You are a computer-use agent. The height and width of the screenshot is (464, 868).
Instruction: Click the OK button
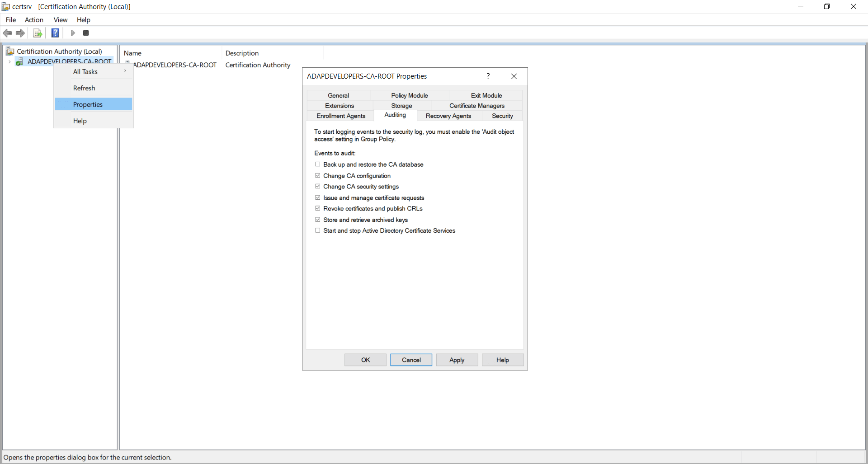point(365,360)
